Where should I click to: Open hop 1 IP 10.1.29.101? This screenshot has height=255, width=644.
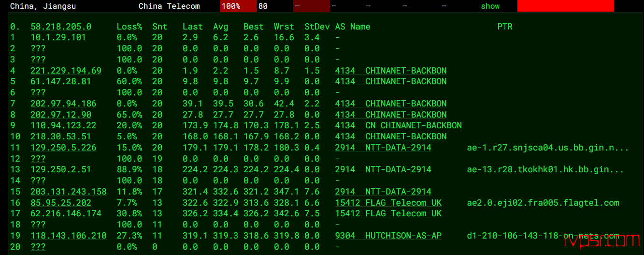(x=58, y=37)
